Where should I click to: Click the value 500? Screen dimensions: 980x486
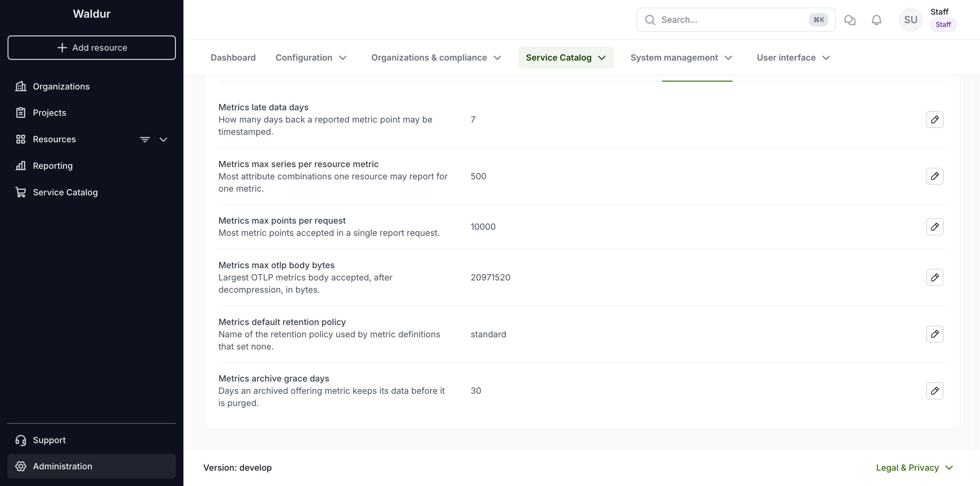(x=478, y=176)
